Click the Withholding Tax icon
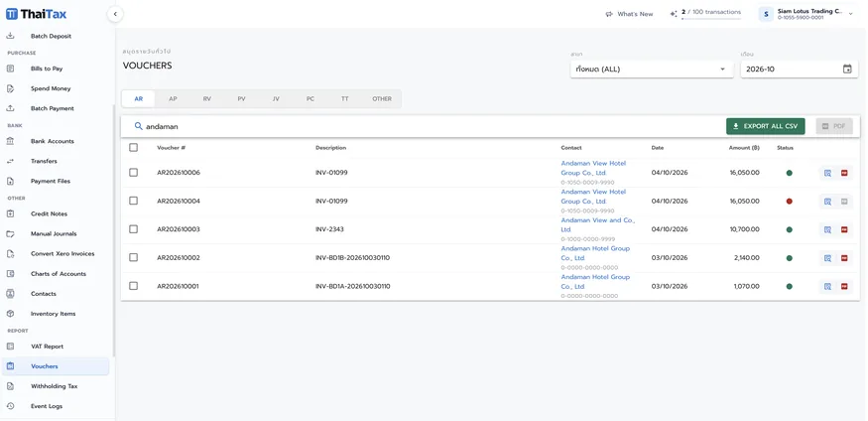The image size is (868, 421). pos(10,386)
